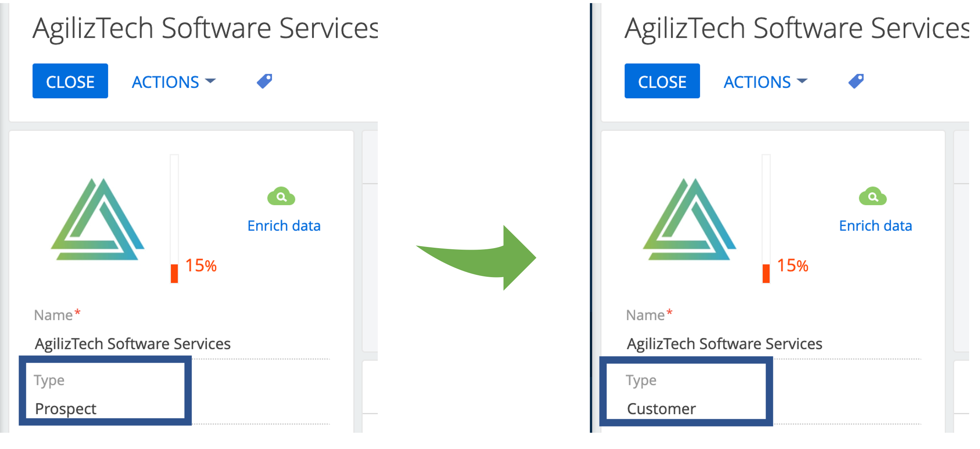The height and width of the screenshot is (449, 980).
Task: Click the right Name input field
Action: tap(773, 344)
